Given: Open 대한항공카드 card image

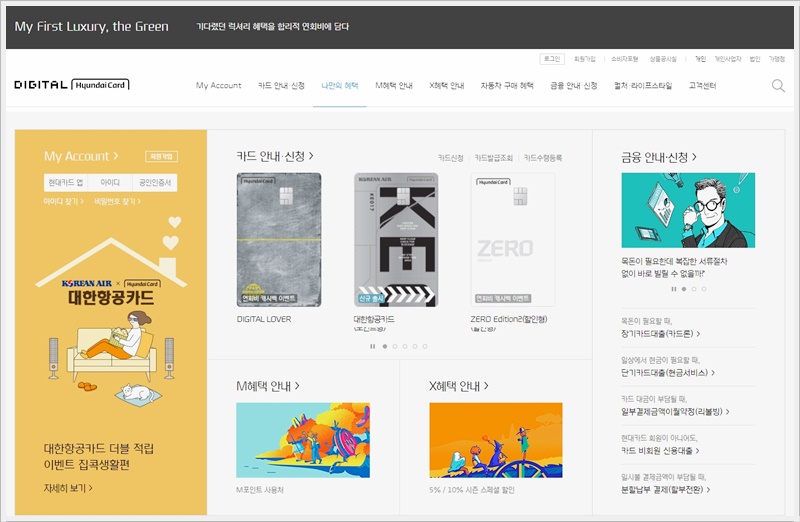Looking at the screenshot, I should tap(396, 239).
